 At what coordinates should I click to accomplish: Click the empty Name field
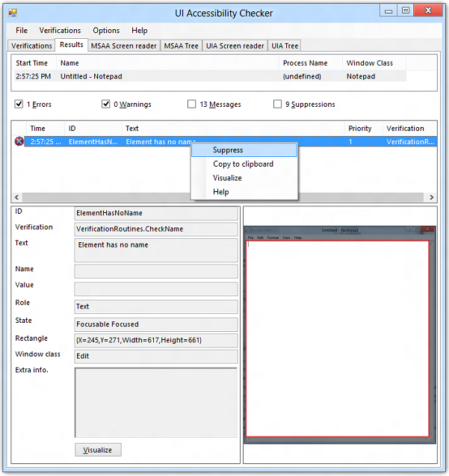[x=155, y=271]
